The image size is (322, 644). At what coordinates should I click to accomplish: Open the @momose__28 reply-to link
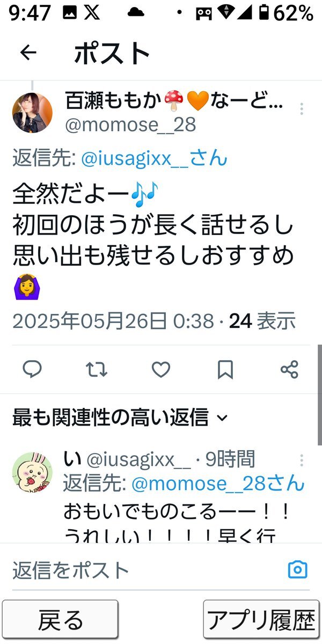pyautogui.click(x=218, y=484)
